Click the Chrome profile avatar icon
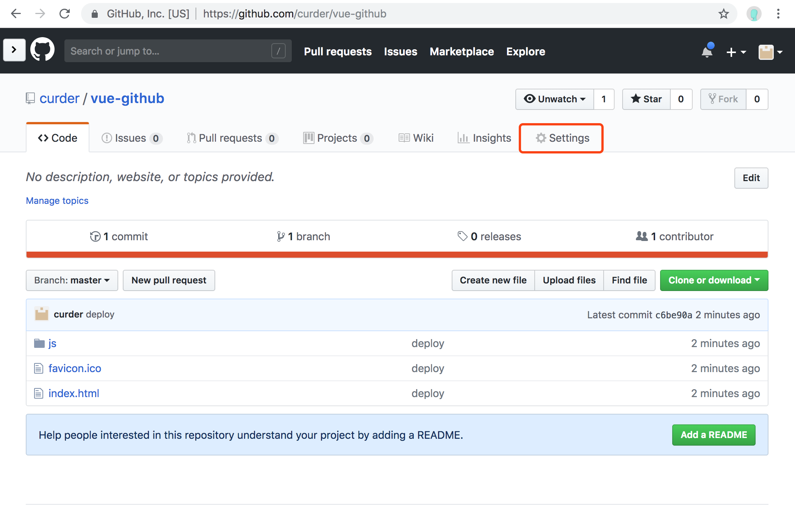 [754, 14]
